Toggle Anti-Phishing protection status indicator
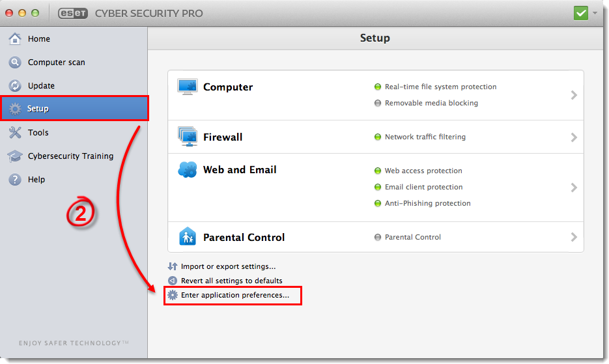The height and width of the screenshot is (364, 609). coord(378,203)
